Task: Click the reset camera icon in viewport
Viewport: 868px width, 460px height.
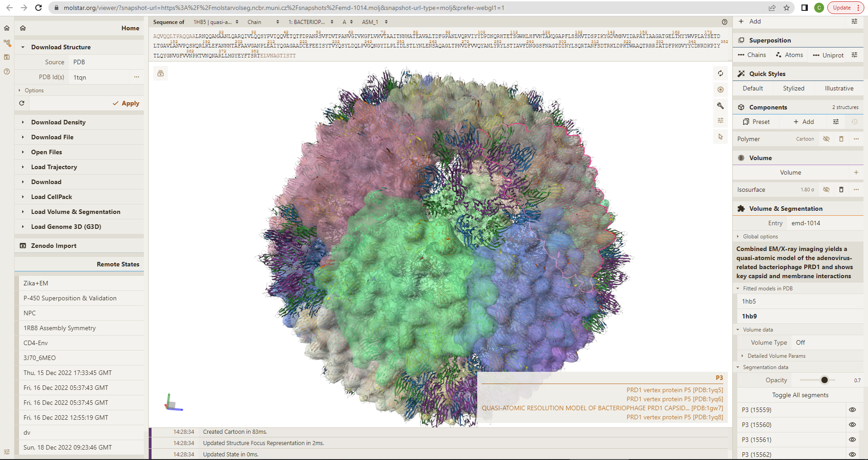Action: [x=721, y=74]
